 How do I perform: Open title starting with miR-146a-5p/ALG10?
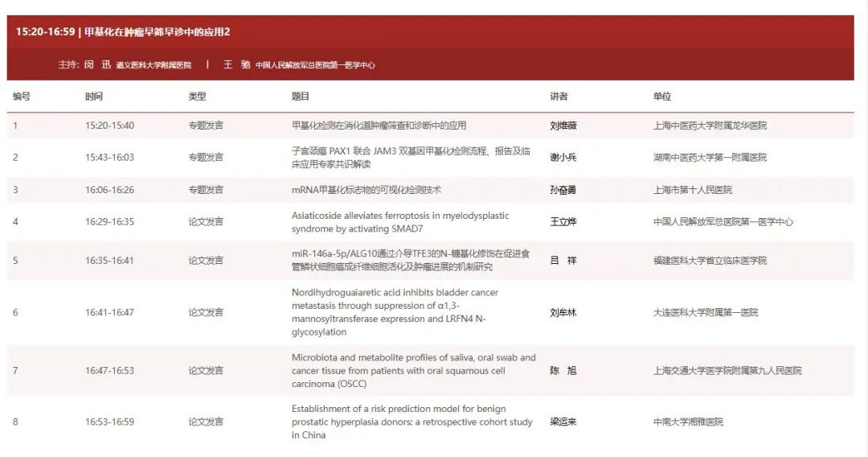tap(411, 261)
